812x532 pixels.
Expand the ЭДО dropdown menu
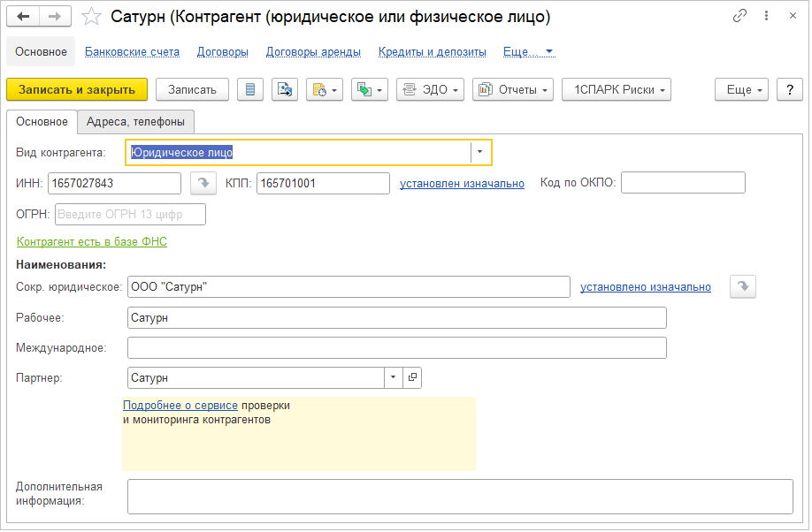(430, 89)
